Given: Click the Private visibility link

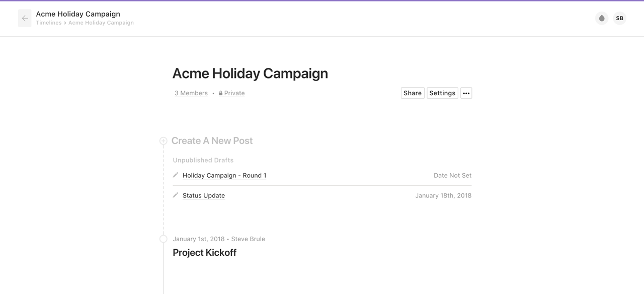Looking at the screenshot, I should click(x=232, y=93).
